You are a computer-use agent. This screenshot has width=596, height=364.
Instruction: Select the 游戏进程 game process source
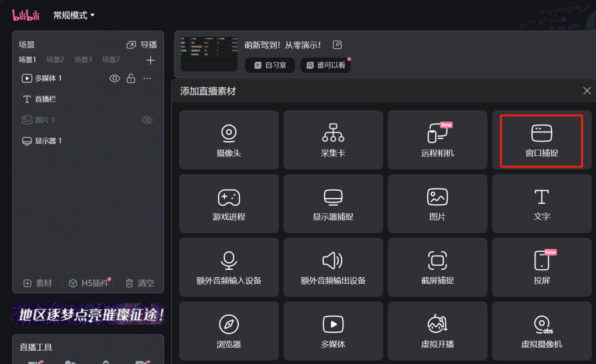(x=229, y=203)
